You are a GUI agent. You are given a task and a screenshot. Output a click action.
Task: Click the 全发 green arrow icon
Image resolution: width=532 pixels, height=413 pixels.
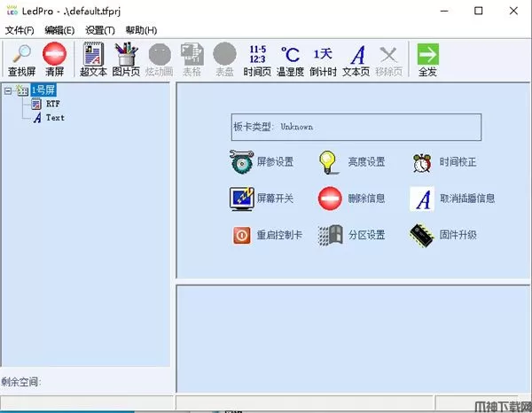428,54
